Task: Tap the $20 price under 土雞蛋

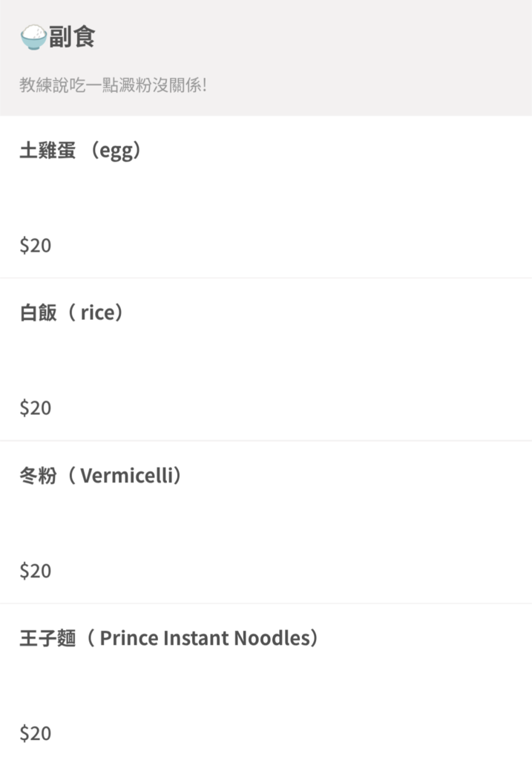Action: (36, 245)
